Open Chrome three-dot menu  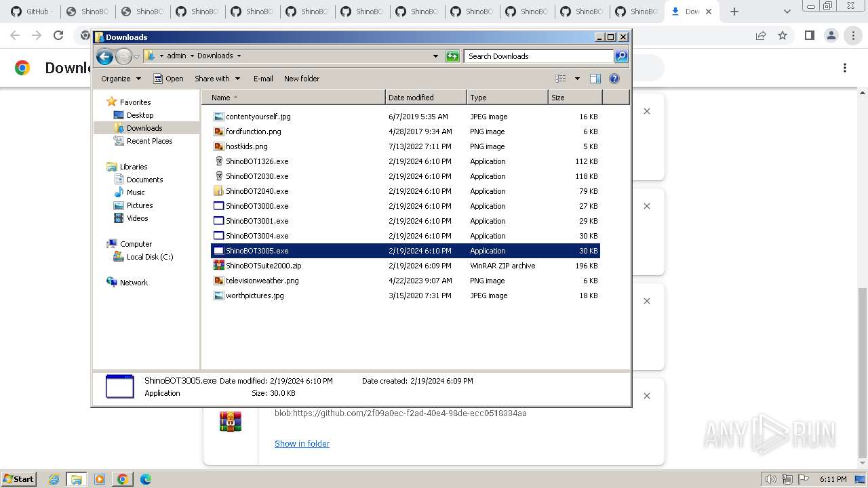click(853, 35)
